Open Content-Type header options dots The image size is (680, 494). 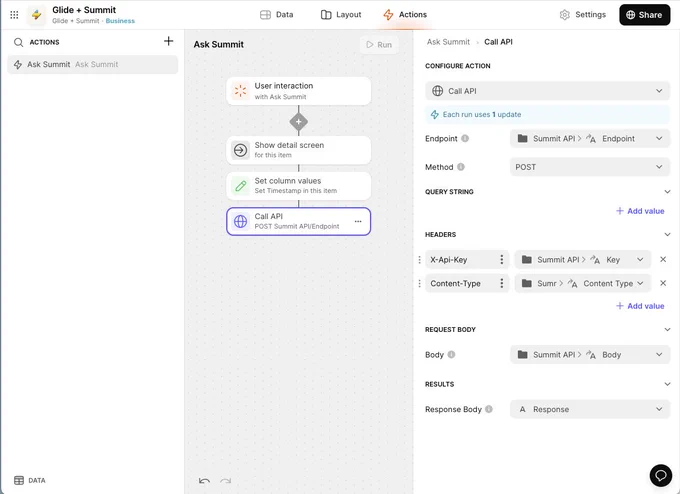pyautogui.click(x=502, y=283)
